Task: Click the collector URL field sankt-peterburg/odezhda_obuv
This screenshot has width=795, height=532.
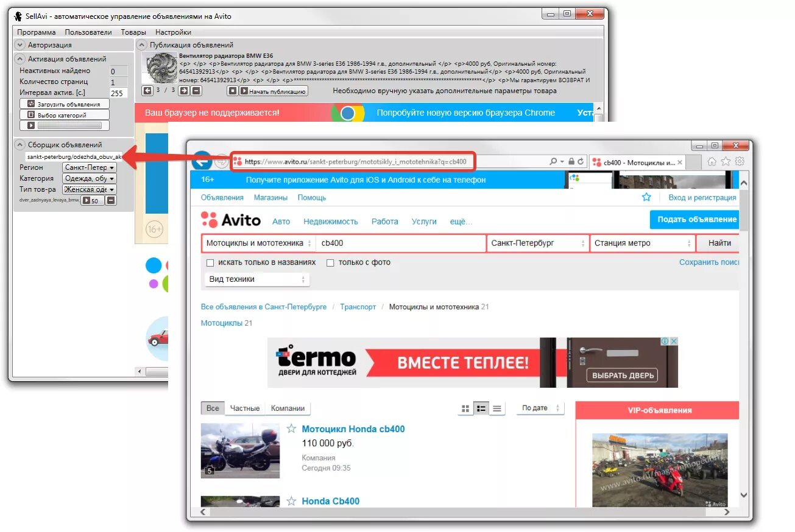Action: [x=74, y=156]
